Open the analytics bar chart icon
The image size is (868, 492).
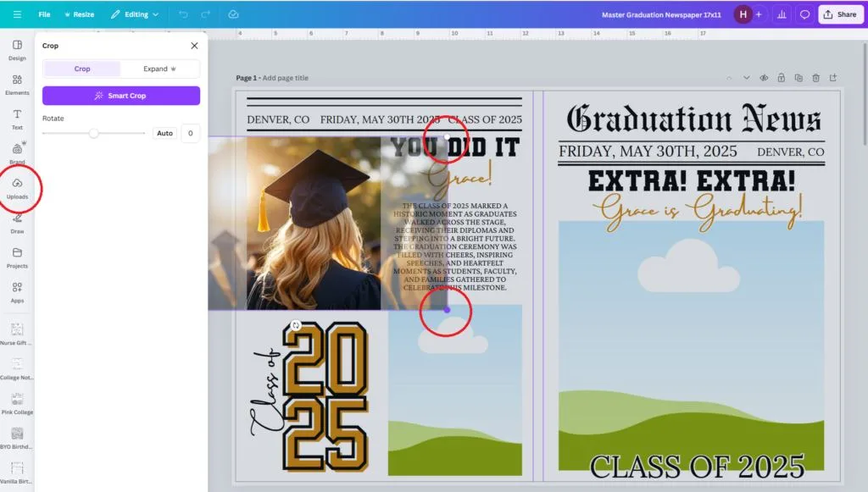click(x=782, y=14)
